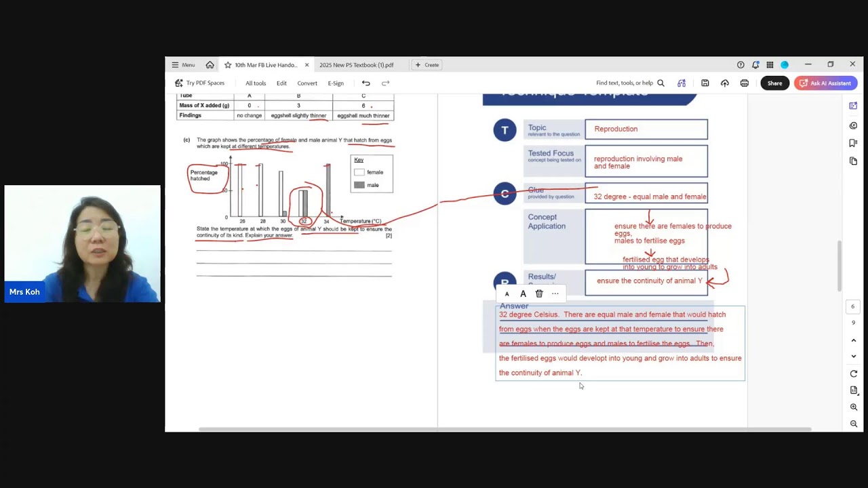Open the Help question mark icon

point(741,65)
